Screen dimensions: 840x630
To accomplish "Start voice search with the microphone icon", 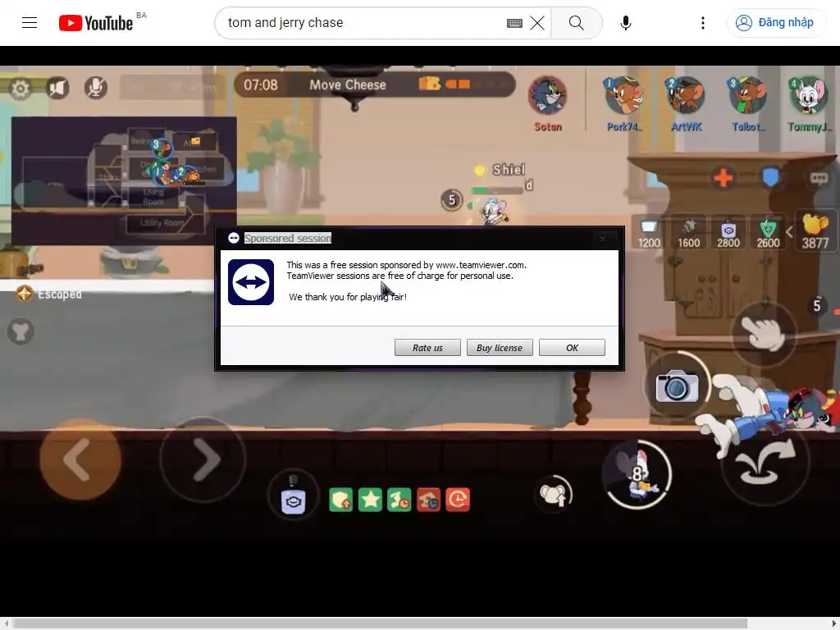I will 625,23.
